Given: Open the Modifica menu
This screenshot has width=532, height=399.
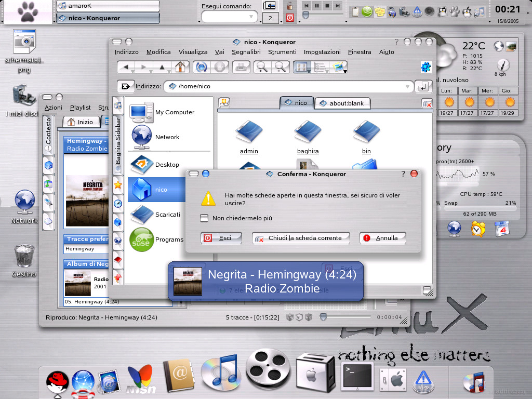Looking at the screenshot, I should pyautogui.click(x=158, y=52).
